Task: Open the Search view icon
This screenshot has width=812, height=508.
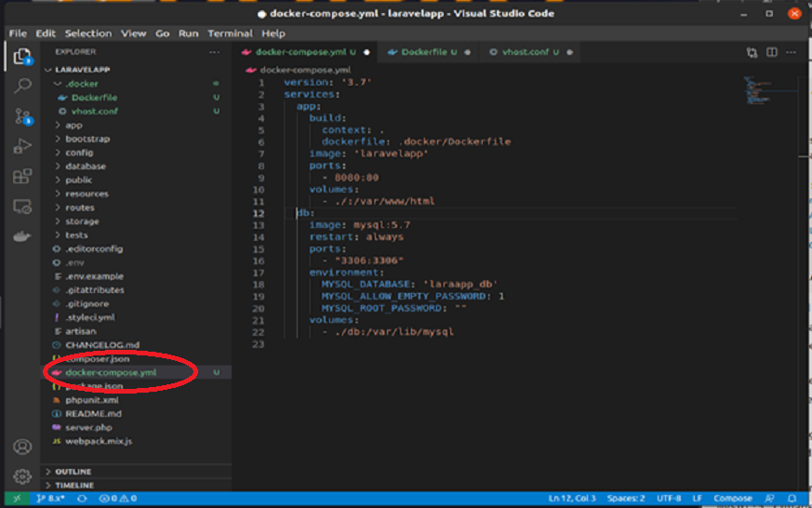Action: pos(22,86)
